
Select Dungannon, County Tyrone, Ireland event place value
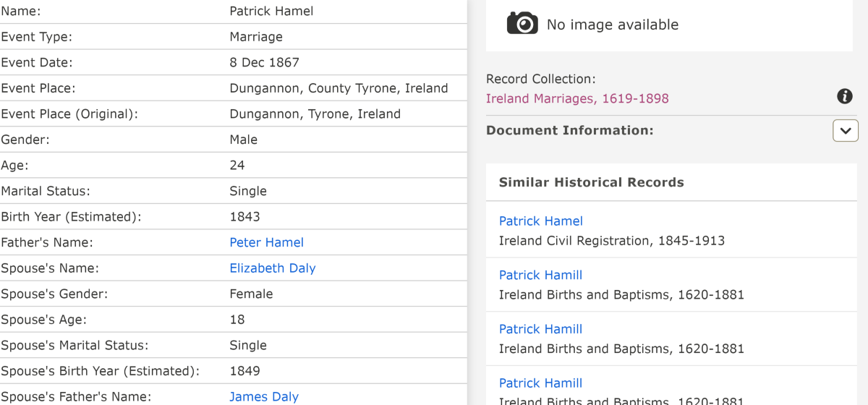pos(339,88)
